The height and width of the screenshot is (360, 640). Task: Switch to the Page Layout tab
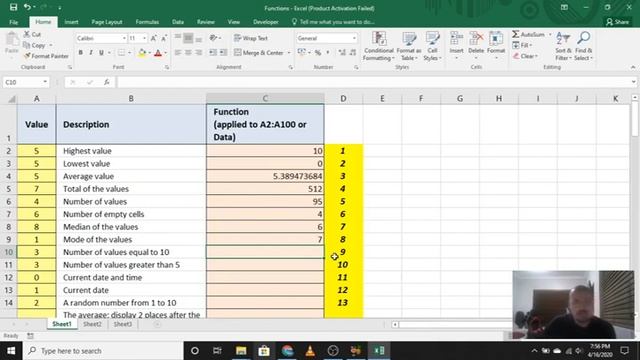(x=107, y=22)
